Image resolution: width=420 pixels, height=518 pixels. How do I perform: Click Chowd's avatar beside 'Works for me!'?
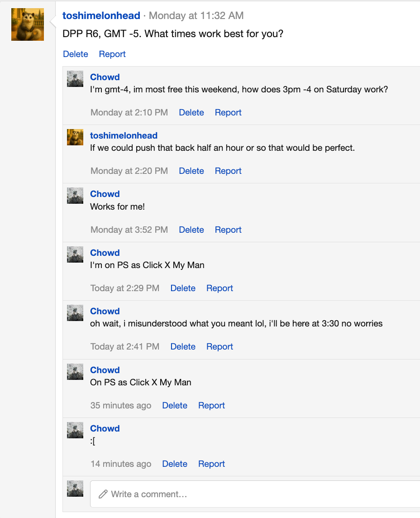75,196
